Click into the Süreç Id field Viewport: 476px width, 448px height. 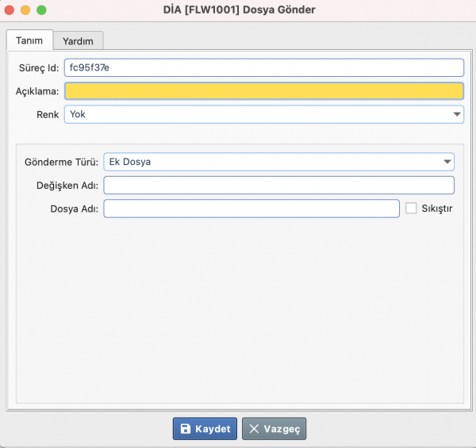264,67
